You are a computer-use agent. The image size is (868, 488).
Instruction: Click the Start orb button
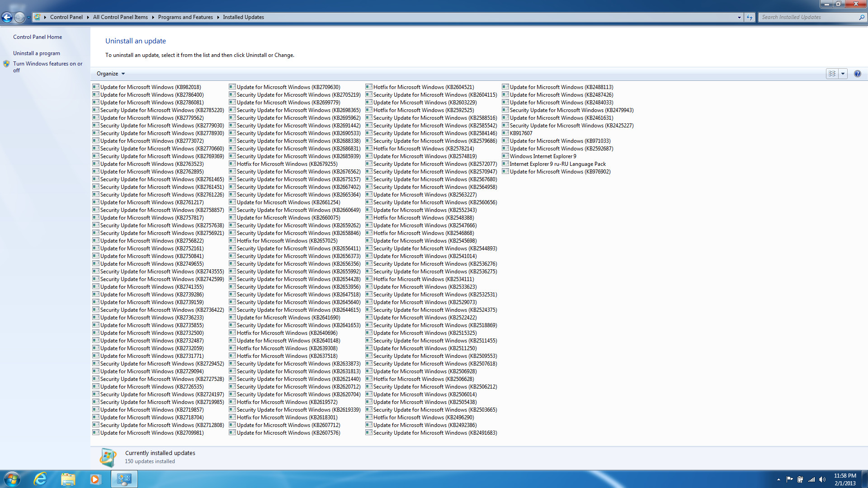(x=12, y=479)
